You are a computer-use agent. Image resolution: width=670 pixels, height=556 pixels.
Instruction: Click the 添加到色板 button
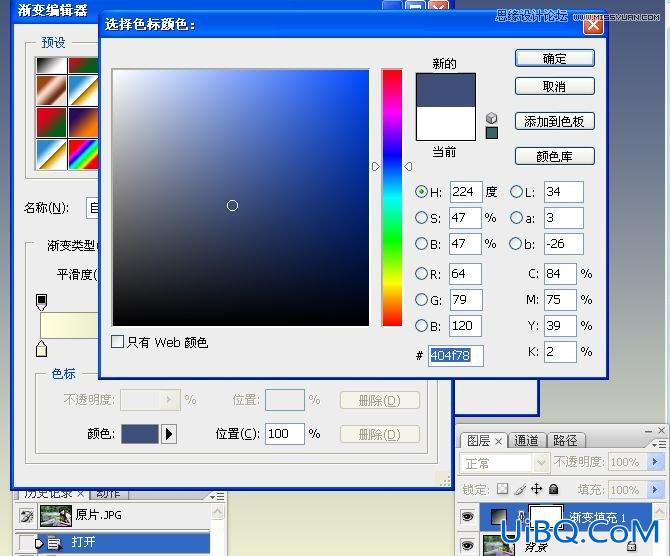click(555, 121)
